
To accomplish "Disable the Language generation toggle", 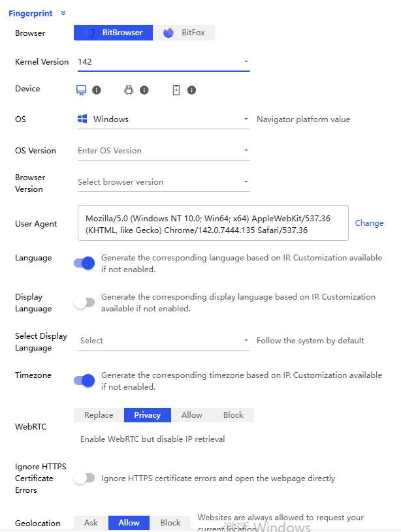I will point(84,263).
